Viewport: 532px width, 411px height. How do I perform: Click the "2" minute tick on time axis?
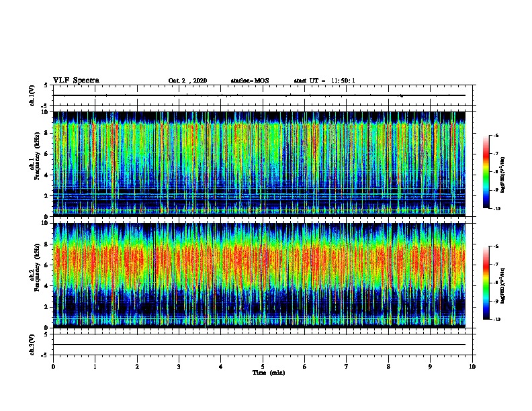tap(137, 367)
